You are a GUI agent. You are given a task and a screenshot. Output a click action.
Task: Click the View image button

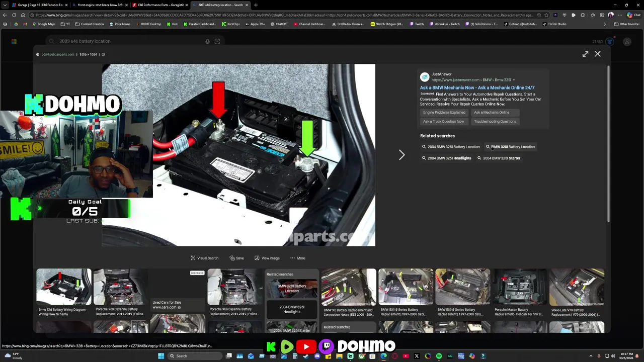point(267,258)
